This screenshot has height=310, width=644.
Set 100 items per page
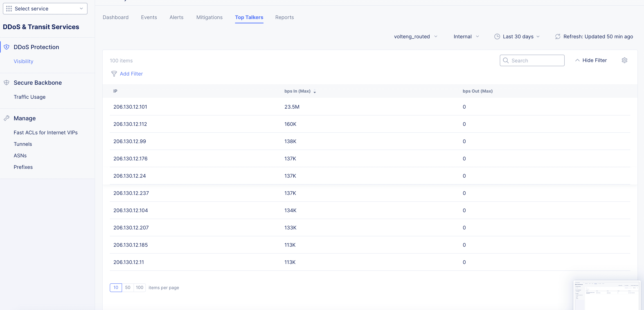coord(139,288)
